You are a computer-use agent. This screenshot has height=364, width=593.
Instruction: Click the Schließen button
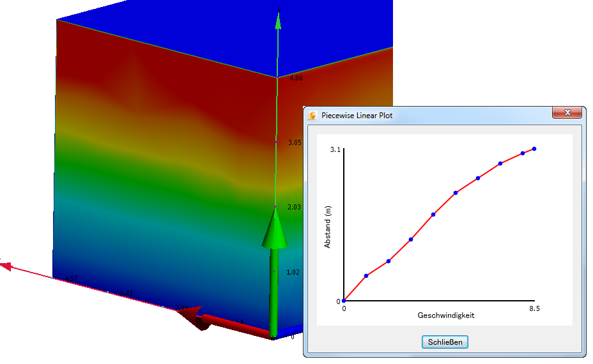[445, 342]
